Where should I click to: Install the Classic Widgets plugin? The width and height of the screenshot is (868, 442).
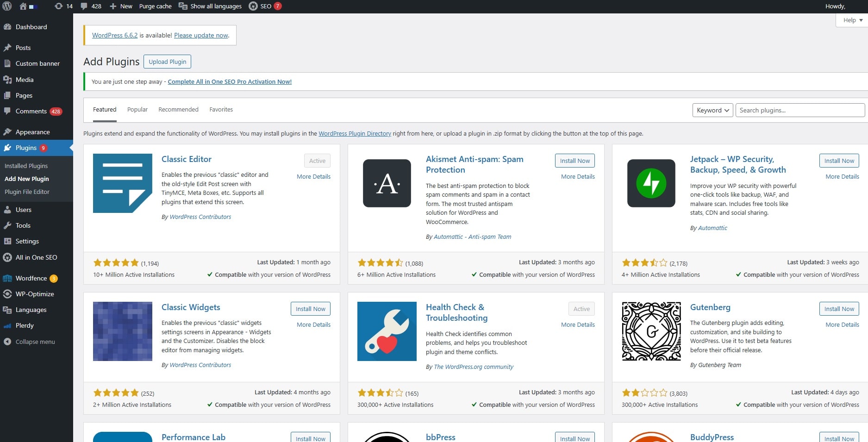coord(310,309)
